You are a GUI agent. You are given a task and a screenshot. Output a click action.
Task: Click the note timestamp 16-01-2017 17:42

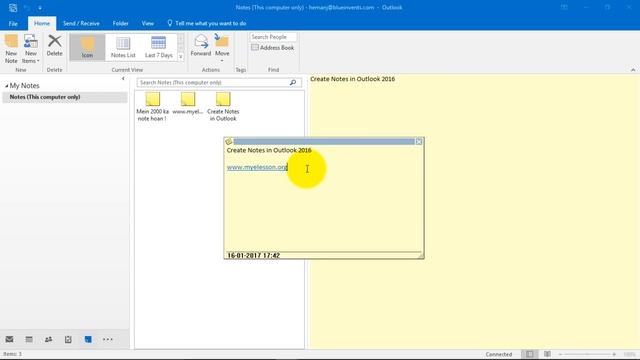tap(253, 256)
